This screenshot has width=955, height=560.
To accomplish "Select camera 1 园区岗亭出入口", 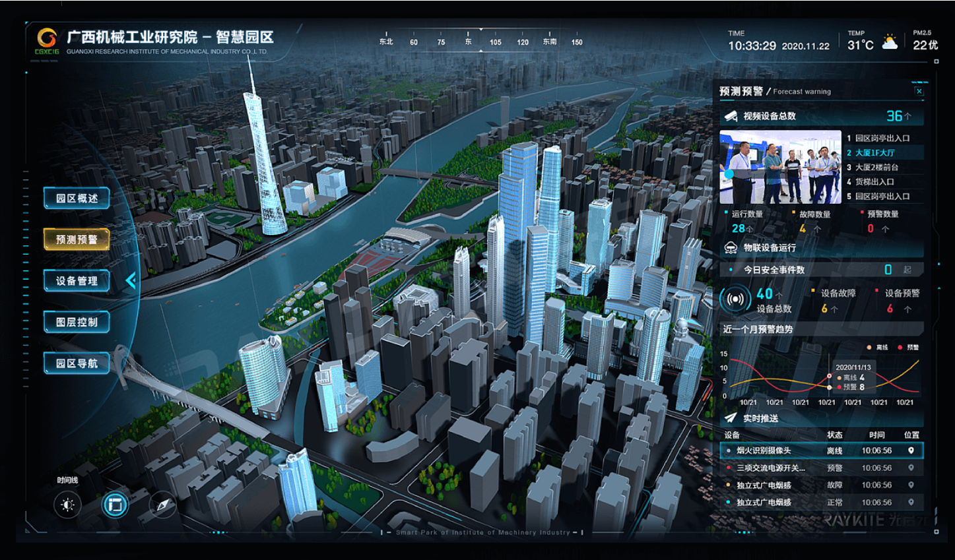I will [x=884, y=138].
